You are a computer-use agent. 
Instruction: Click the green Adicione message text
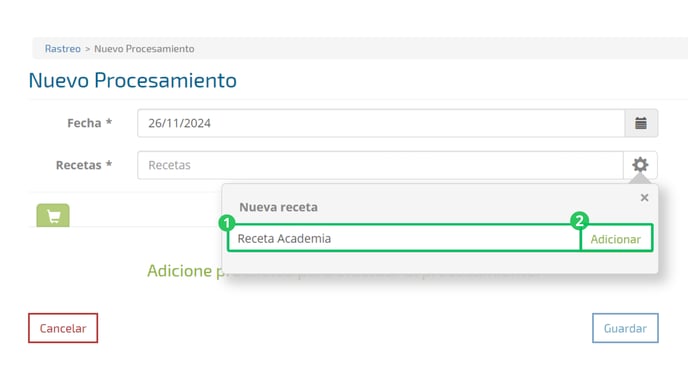tap(185, 271)
